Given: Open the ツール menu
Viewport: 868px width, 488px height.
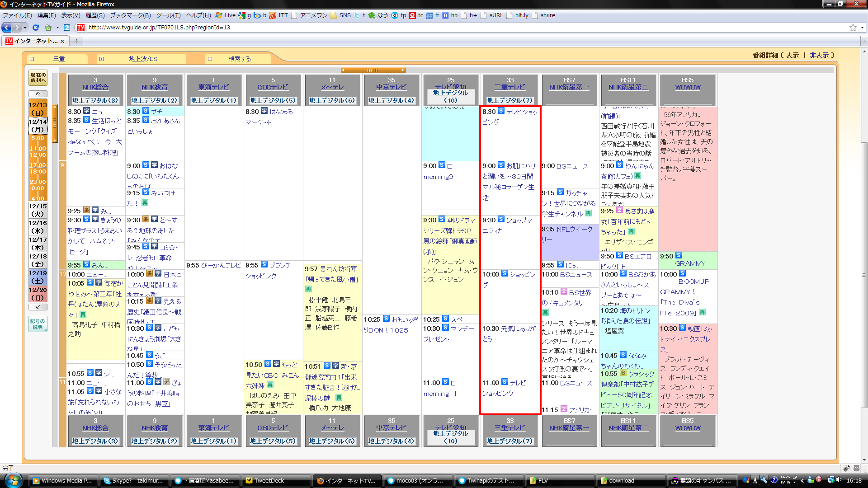Looking at the screenshot, I should (x=168, y=15).
